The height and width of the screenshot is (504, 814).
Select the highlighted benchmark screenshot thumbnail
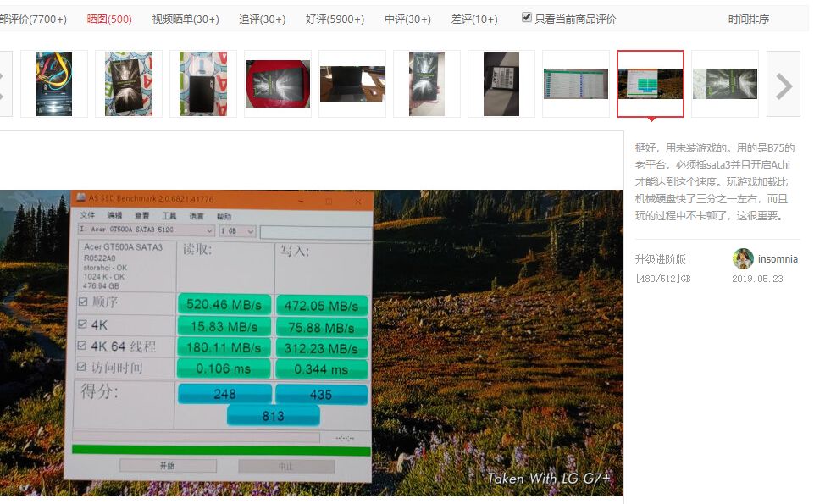pos(651,84)
